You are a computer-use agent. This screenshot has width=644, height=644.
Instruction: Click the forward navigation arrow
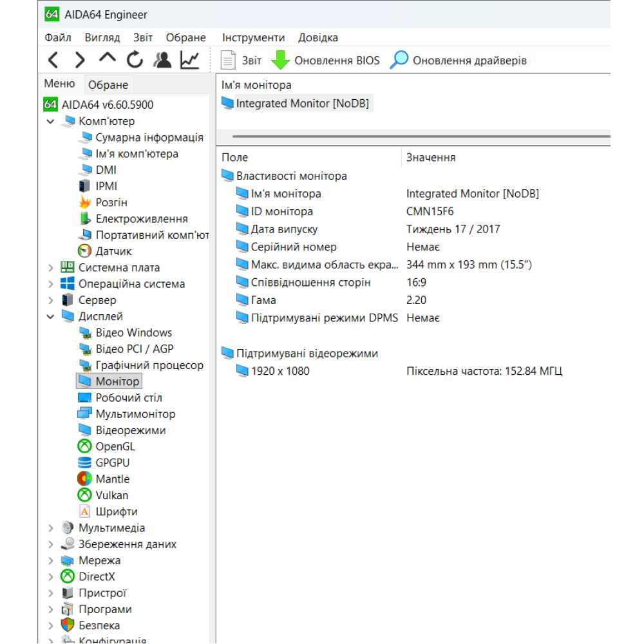pos(80,60)
